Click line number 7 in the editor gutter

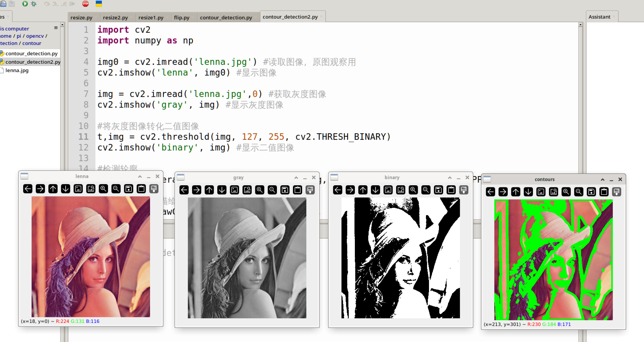coord(86,94)
